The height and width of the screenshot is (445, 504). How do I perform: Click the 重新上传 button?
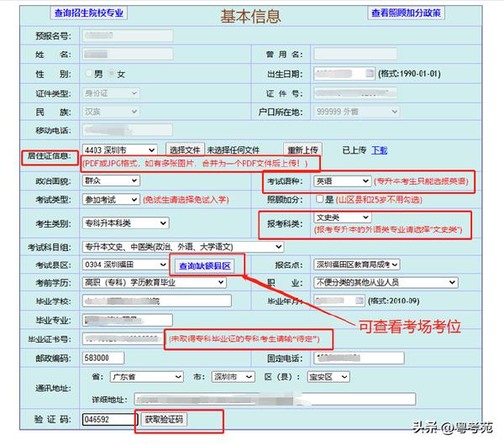(302, 149)
